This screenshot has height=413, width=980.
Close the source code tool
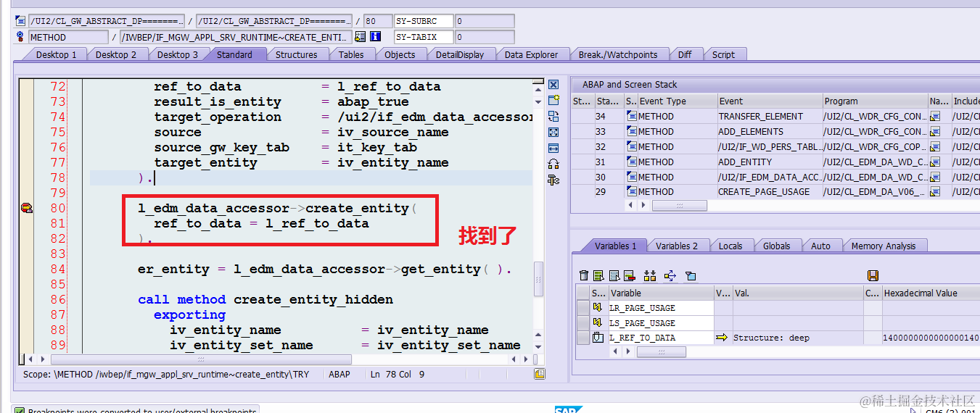553,85
